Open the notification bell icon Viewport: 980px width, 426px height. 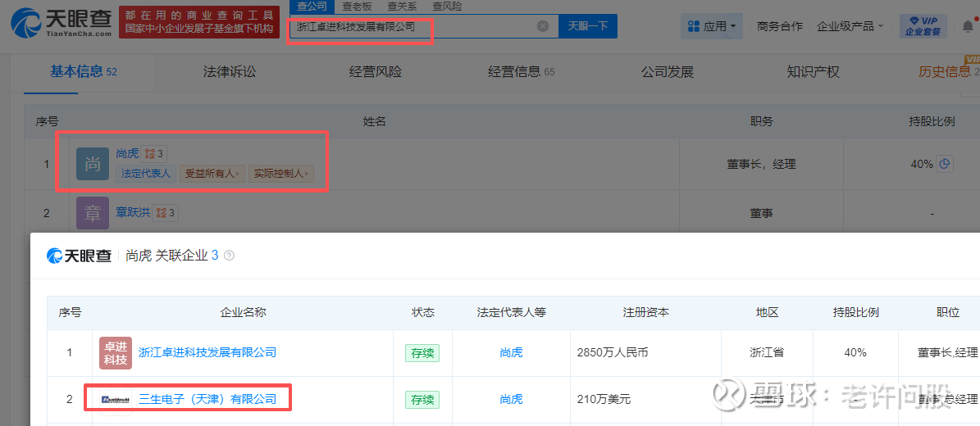[x=969, y=26]
